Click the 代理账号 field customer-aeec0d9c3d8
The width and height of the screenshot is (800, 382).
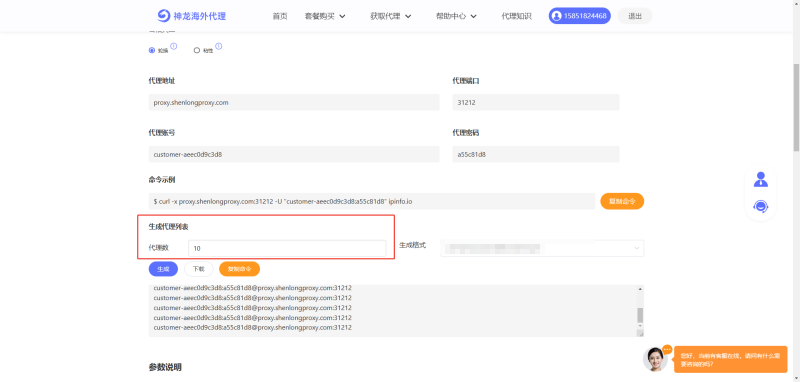(294, 154)
